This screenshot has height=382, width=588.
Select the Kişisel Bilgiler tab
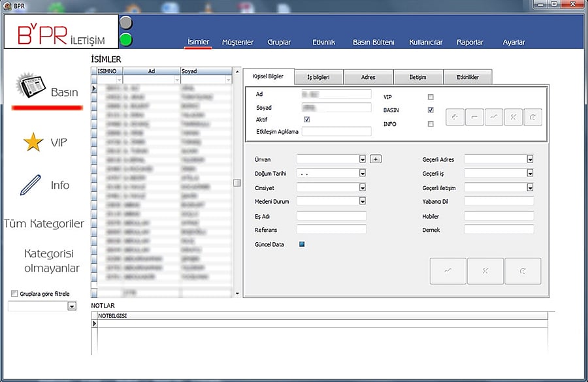(x=268, y=76)
